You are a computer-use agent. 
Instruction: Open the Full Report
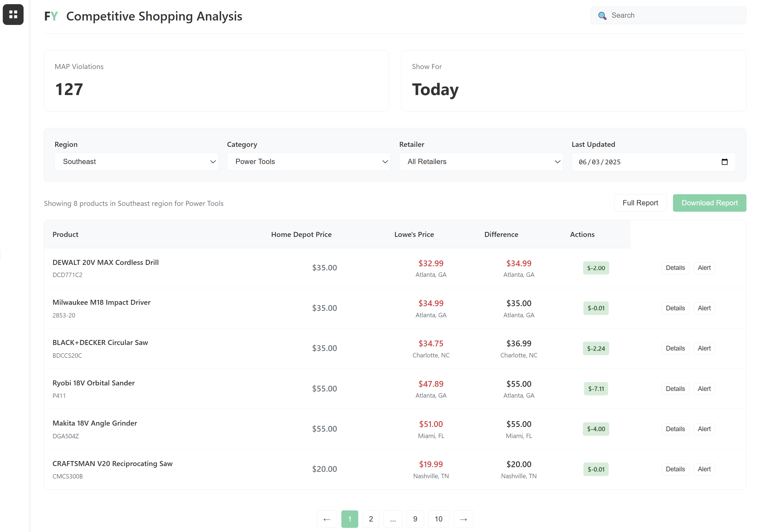click(640, 203)
